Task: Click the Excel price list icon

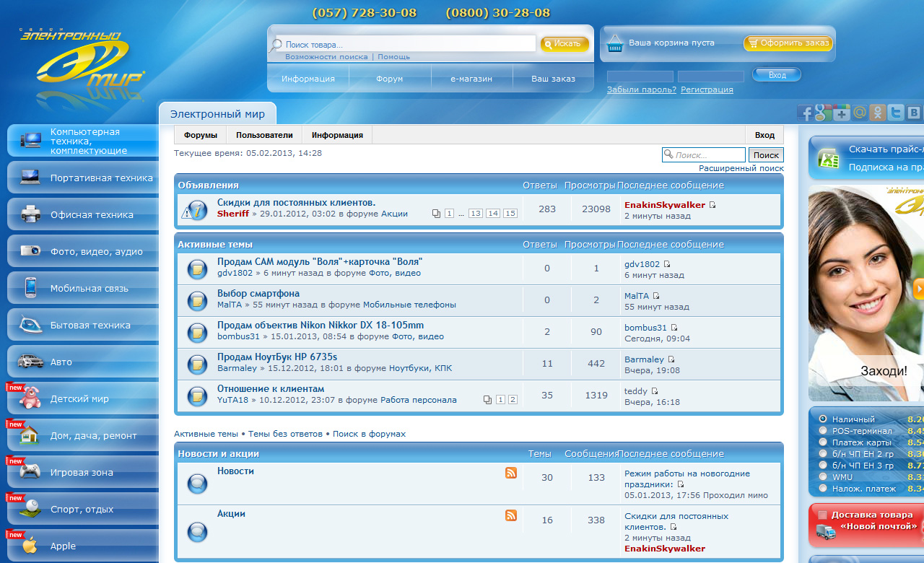Action: click(x=828, y=159)
